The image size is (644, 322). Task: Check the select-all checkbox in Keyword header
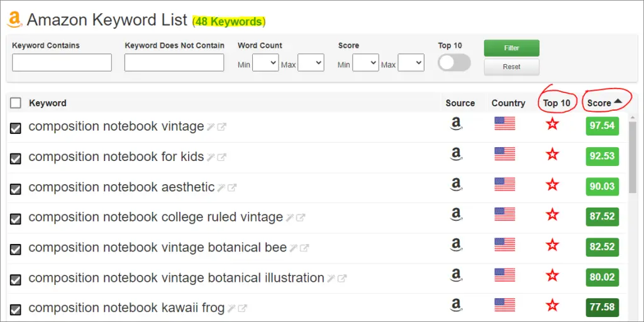[x=16, y=103]
